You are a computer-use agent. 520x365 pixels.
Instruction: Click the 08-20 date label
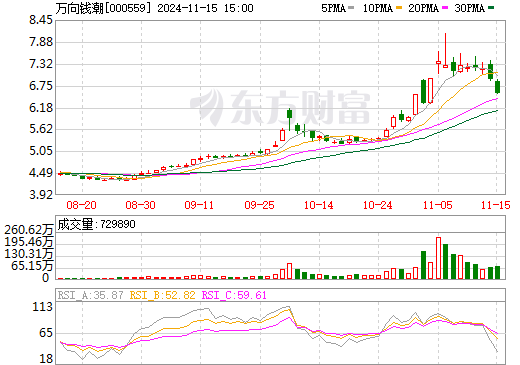(x=81, y=205)
